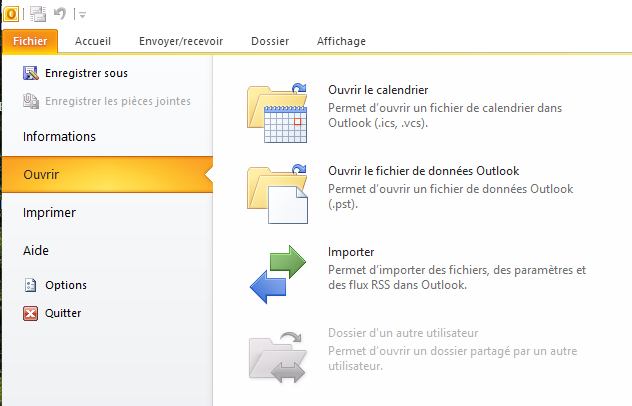632x406 pixels.
Task: Select the Ouvrir backstage menu item
Action: pyautogui.click(x=41, y=174)
